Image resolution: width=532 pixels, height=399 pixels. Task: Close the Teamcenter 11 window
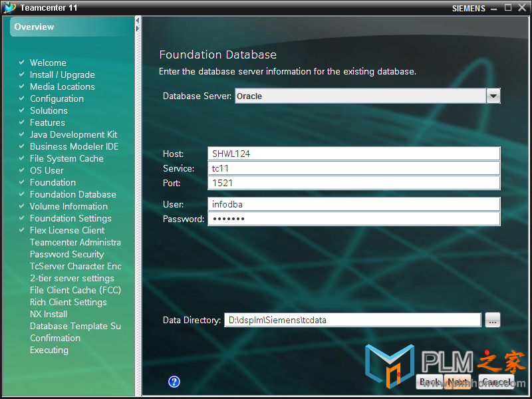[x=522, y=7]
